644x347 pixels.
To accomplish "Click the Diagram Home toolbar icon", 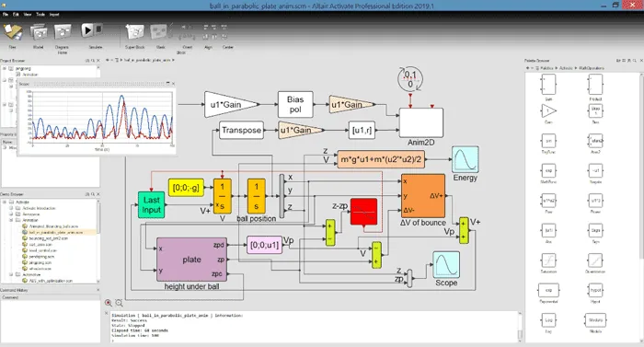I will pyautogui.click(x=63, y=32).
